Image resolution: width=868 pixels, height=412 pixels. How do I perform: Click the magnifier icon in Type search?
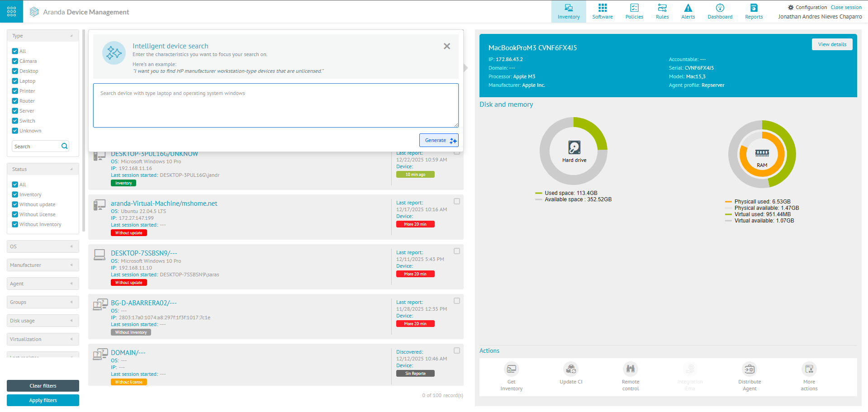point(64,146)
